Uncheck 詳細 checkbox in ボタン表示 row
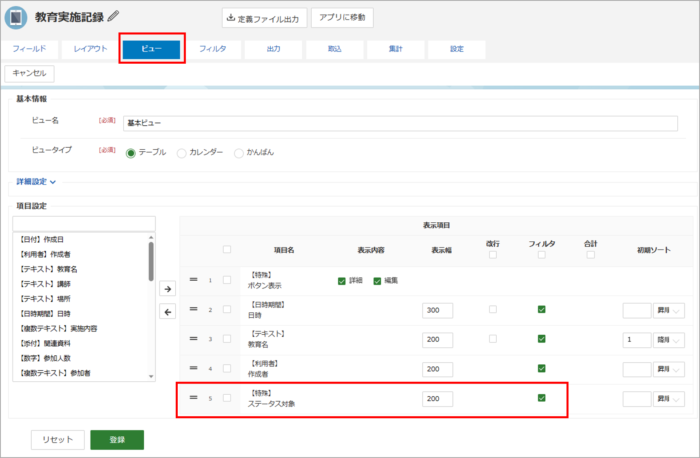Screen dimensions: 700x458 342,281
